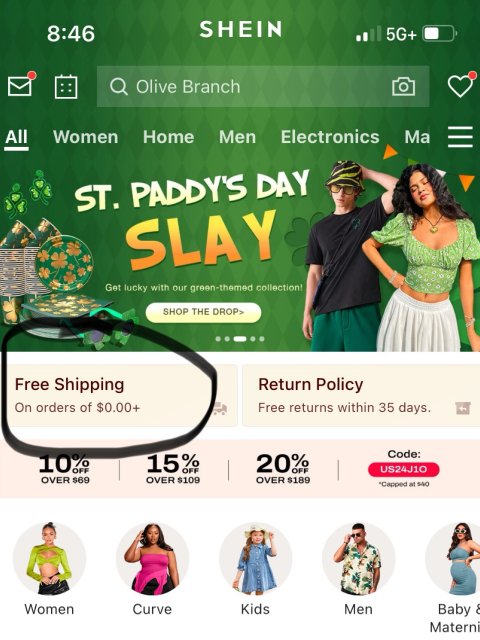Select the Electronics tab
The height and width of the screenshot is (640, 480).
point(330,137)
